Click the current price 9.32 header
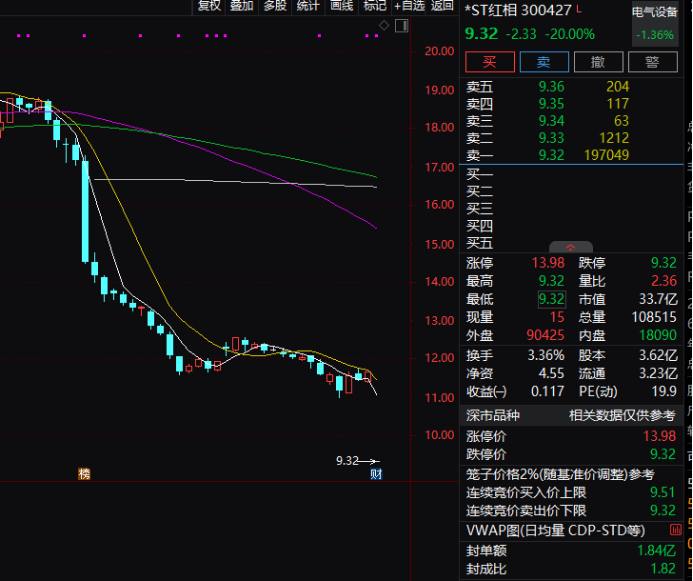Viewport: 693px width, 581px height. tap(481, 34)
